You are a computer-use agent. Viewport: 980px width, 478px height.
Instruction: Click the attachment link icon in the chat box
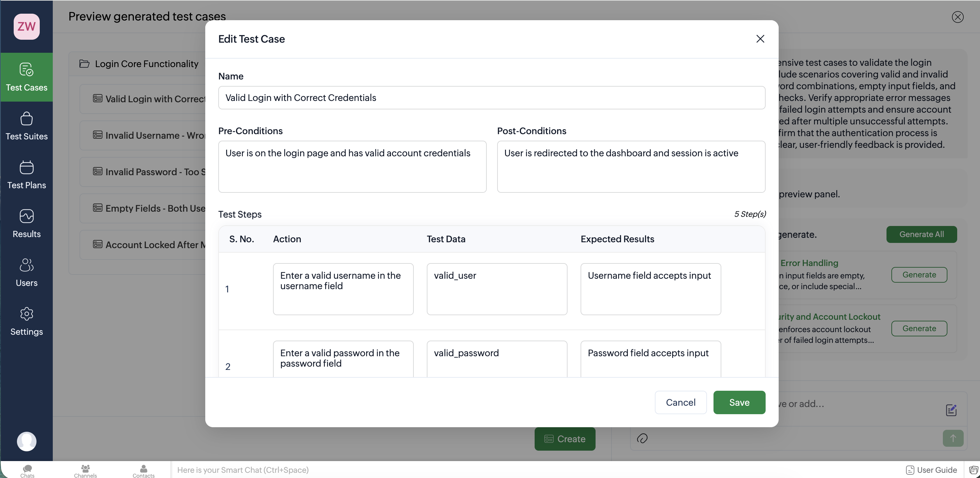coord(642,439)
